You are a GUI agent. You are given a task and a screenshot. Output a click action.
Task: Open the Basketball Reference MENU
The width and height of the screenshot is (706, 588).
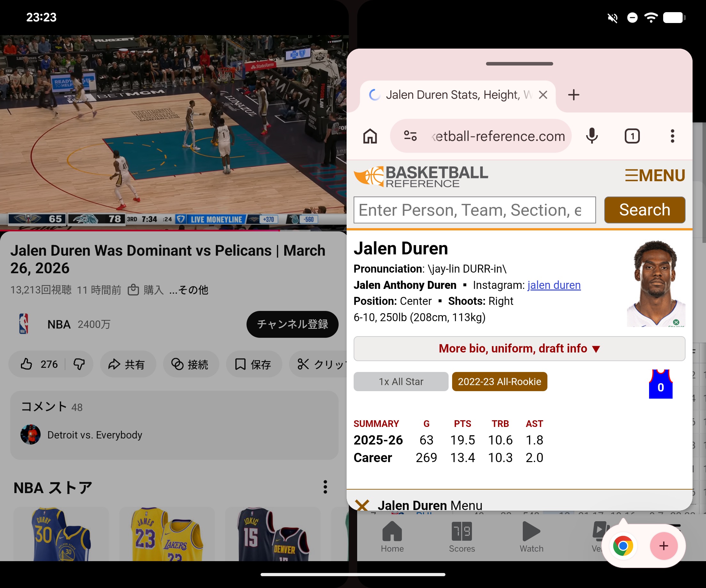point(655,175)
